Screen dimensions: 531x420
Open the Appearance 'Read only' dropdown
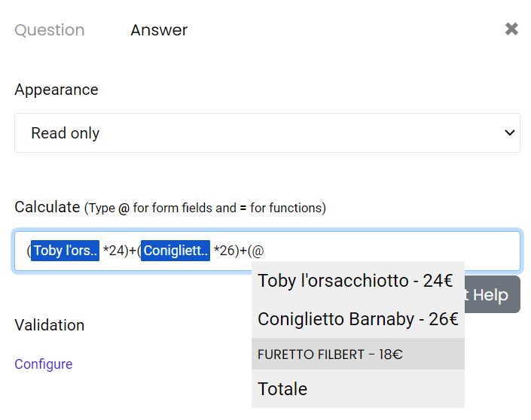267,133
